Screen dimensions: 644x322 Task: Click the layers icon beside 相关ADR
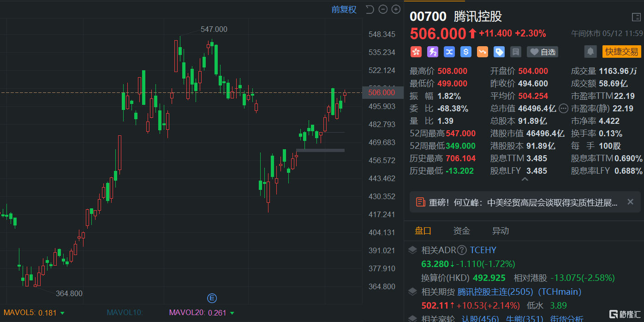[x=413, y=250]
